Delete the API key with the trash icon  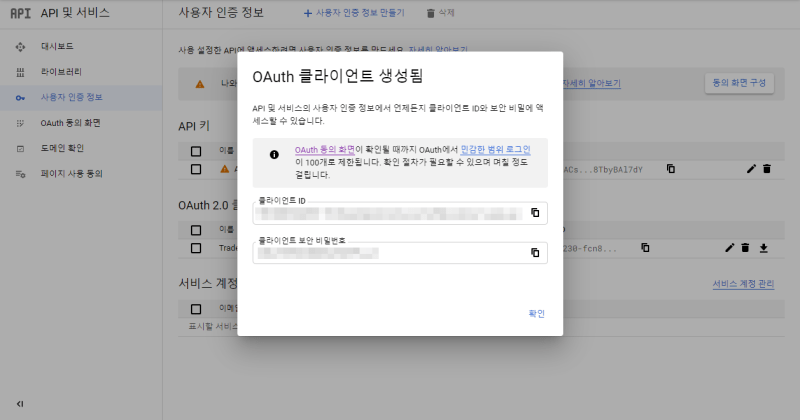coord(767,169)
